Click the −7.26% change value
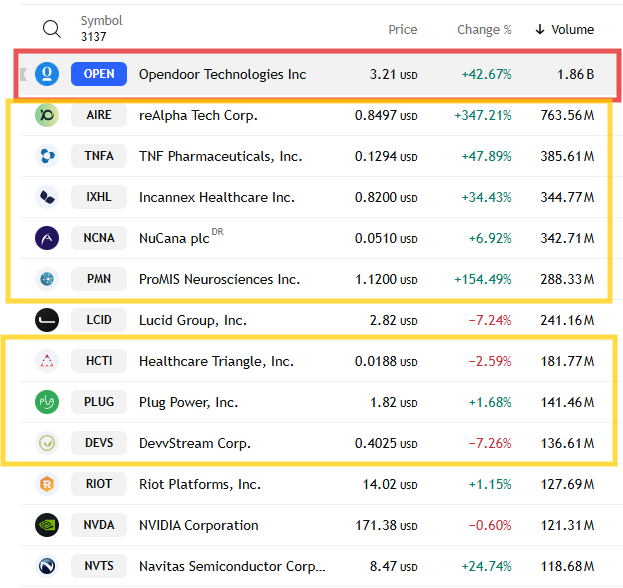 coord(490,443)
